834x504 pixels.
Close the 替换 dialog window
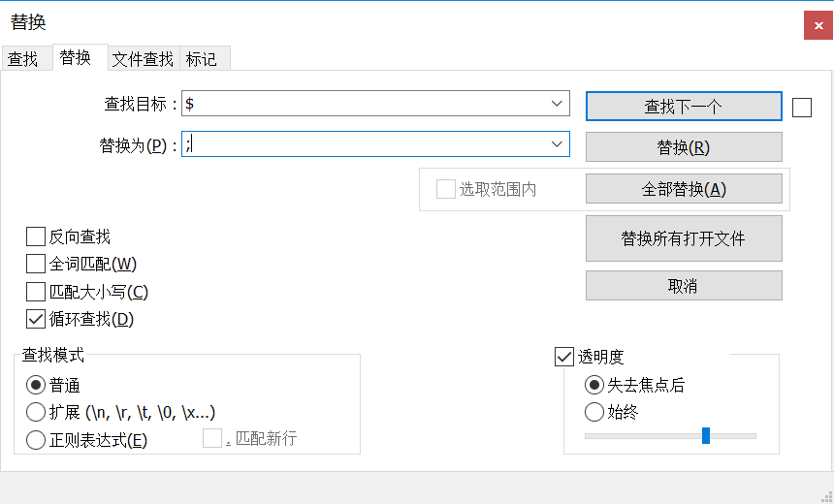818,24
